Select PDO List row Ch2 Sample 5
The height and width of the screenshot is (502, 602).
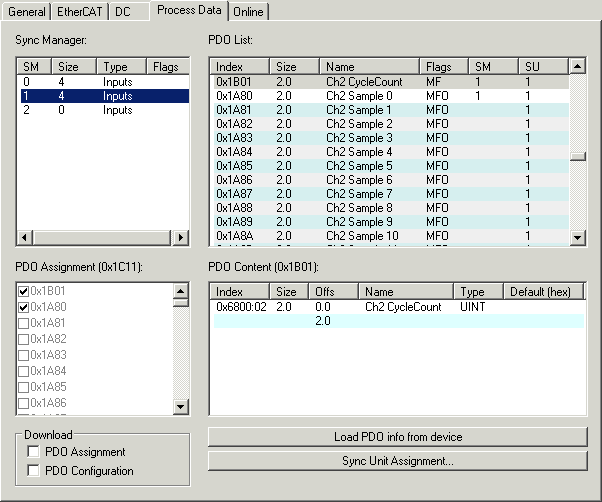pos(391,166)
